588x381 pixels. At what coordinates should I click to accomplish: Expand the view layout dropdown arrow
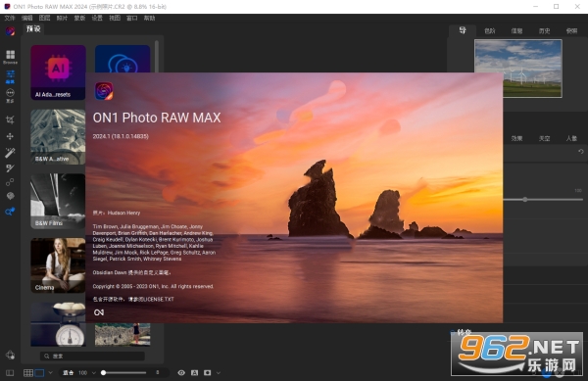(51, 373)
